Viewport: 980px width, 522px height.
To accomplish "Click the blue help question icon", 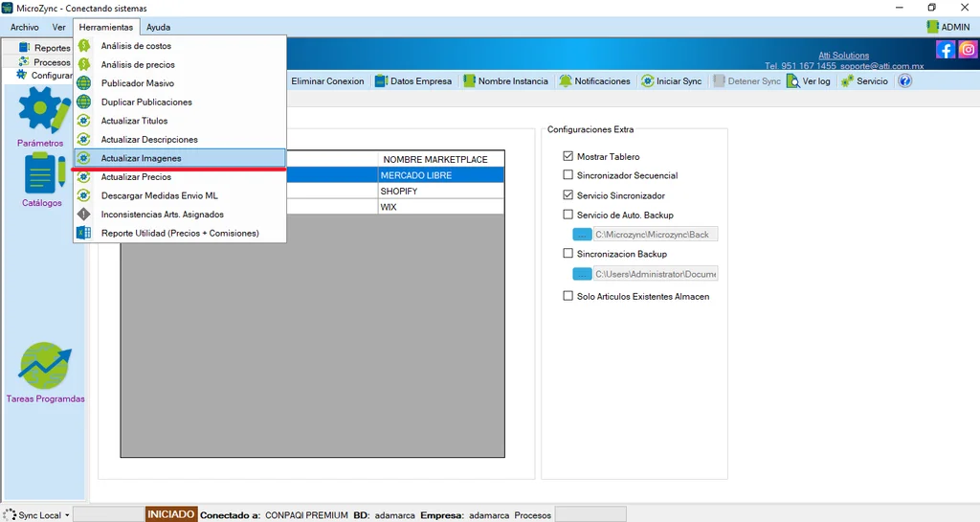I will 904,81.
